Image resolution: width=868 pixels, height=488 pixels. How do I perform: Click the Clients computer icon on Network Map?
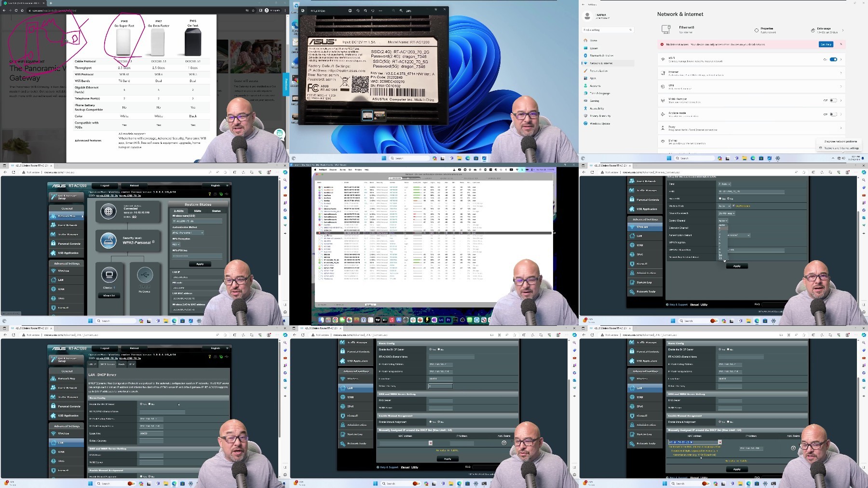pos(109,275)
